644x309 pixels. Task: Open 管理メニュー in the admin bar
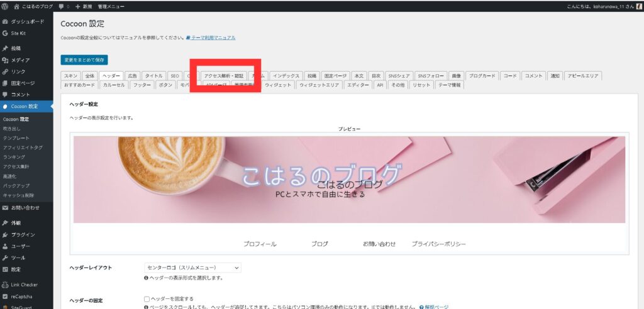coord(111,6)
